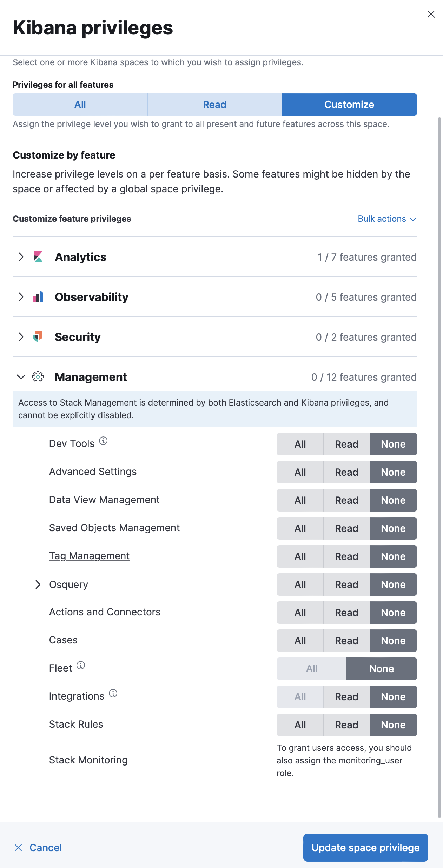The image size is (443, 868).
Task: Select the All privileges tab
Action: pos(80,104)
